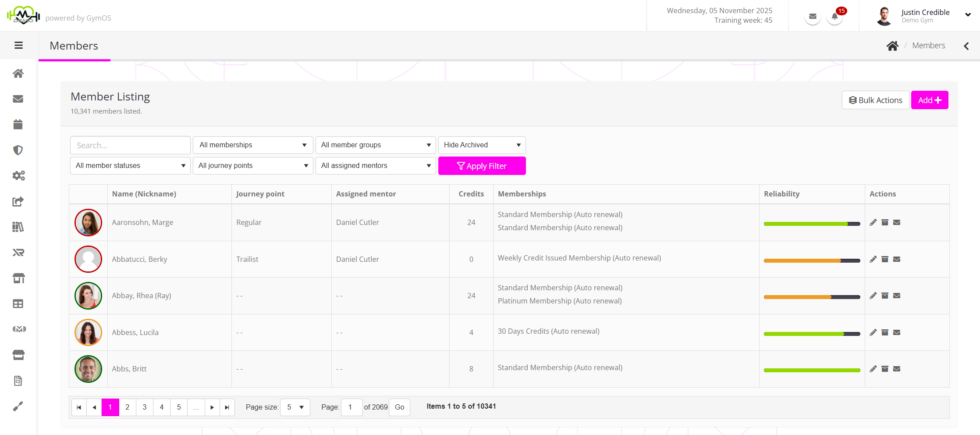Open the calendar icon in sidebar
This screenshot has width=980, height=435.
tap(18, 125)
